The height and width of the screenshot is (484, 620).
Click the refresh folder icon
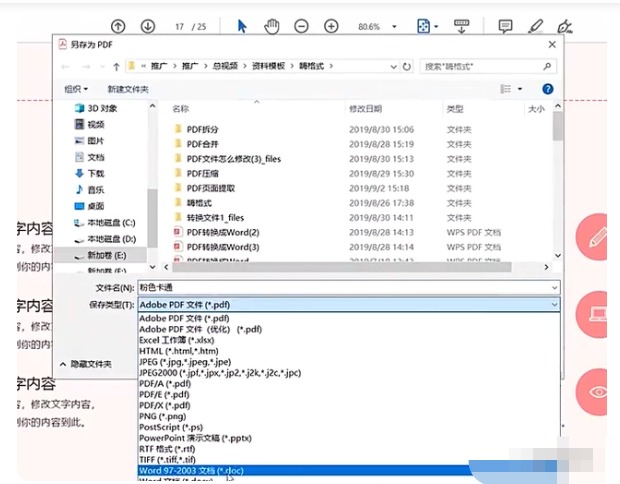[406, 66]
